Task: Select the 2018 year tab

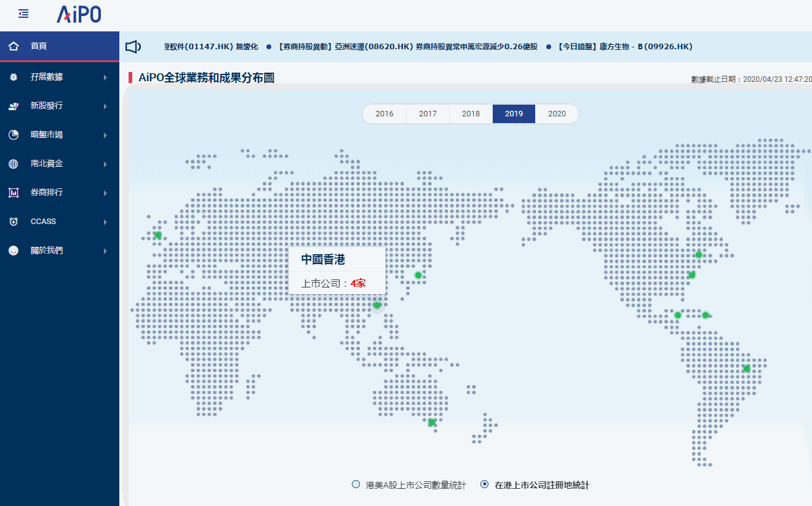Action: (x=471, y=114)
